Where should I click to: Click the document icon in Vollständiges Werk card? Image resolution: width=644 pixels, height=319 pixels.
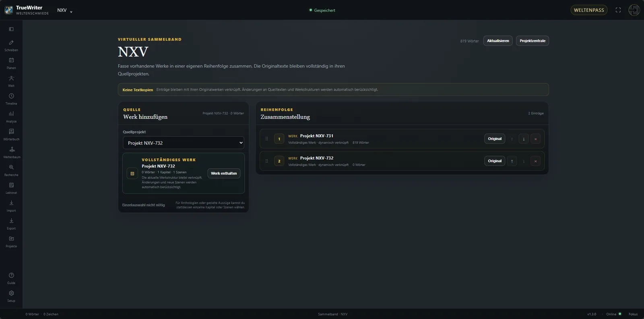(x=132, y=173)
